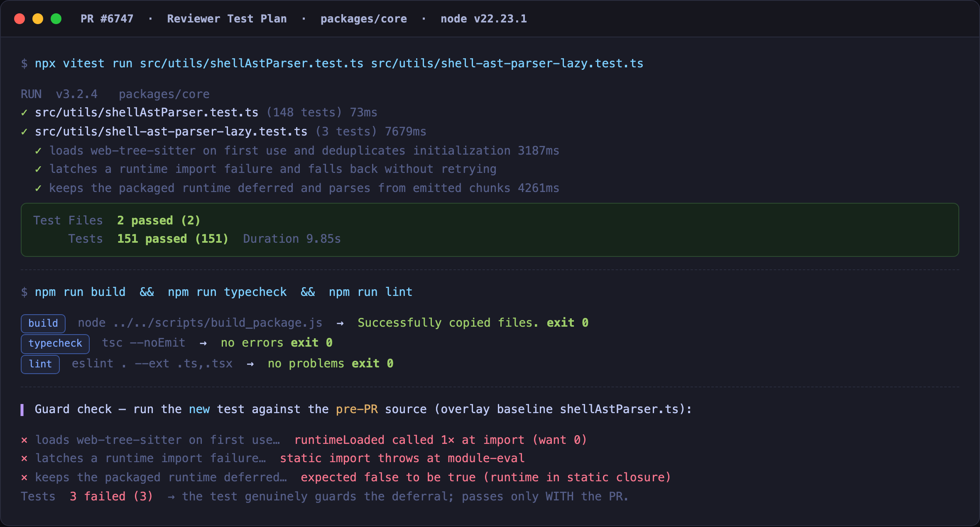980x527 pixels.
Task: Click the yellow minimize window dot
Action: pos(38,19)
